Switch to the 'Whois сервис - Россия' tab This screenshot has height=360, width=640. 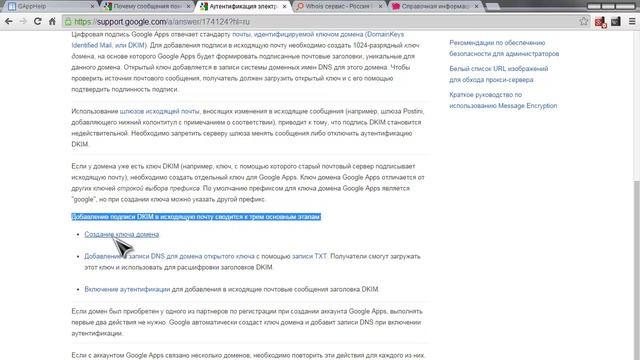[x=339, y=6]
